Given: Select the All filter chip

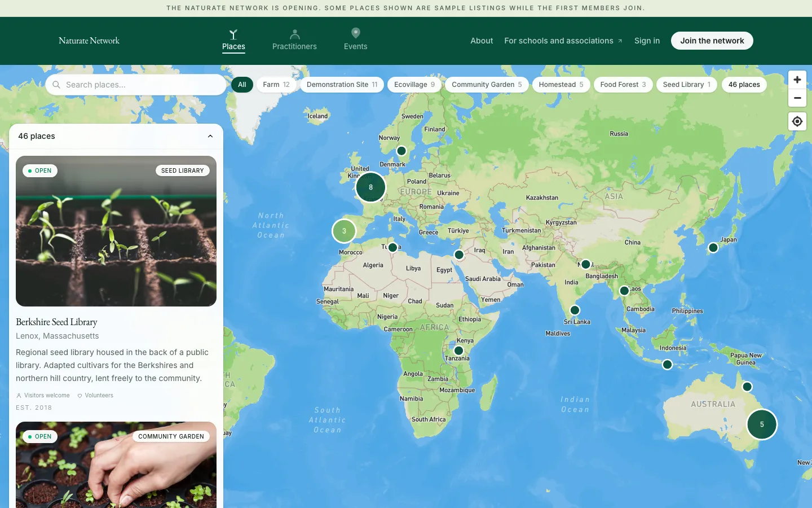Looking at the screenshot, I should coord(242,85).
